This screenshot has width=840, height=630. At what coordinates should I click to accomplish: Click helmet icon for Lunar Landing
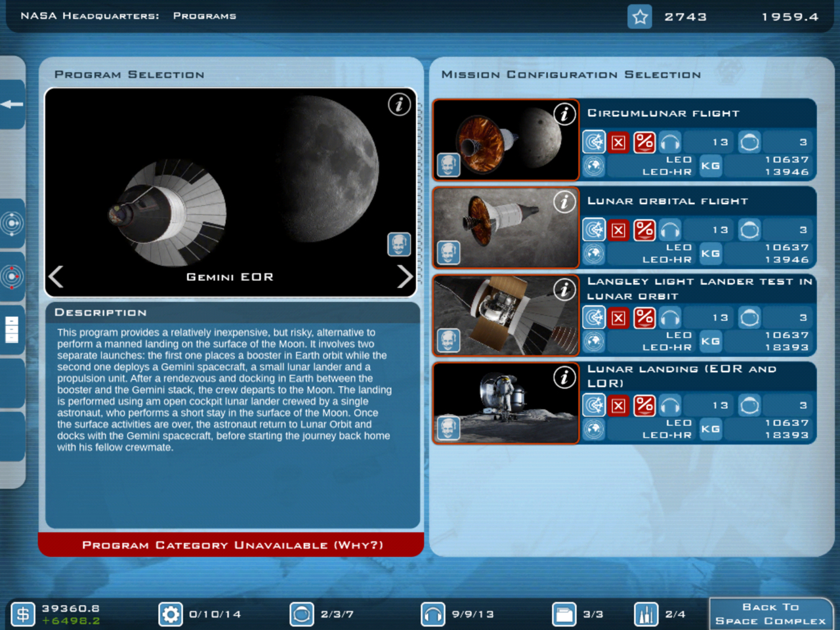749,406
